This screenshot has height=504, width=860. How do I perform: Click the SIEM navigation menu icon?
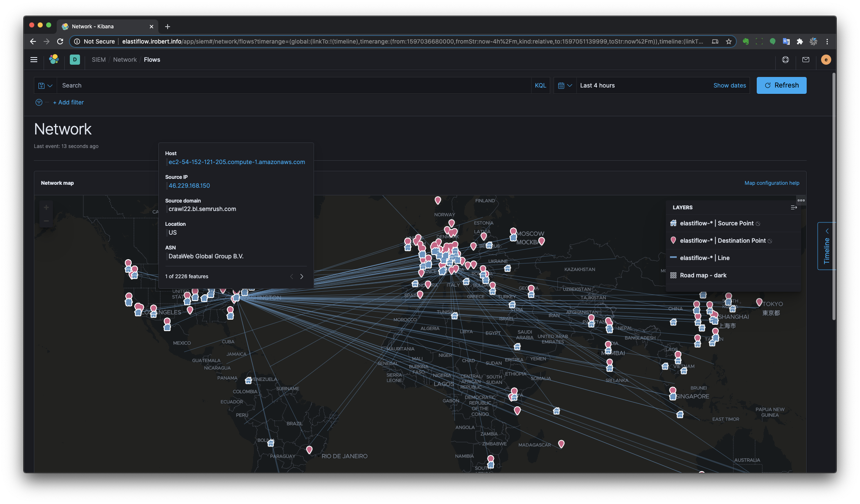tap(33, 59)
